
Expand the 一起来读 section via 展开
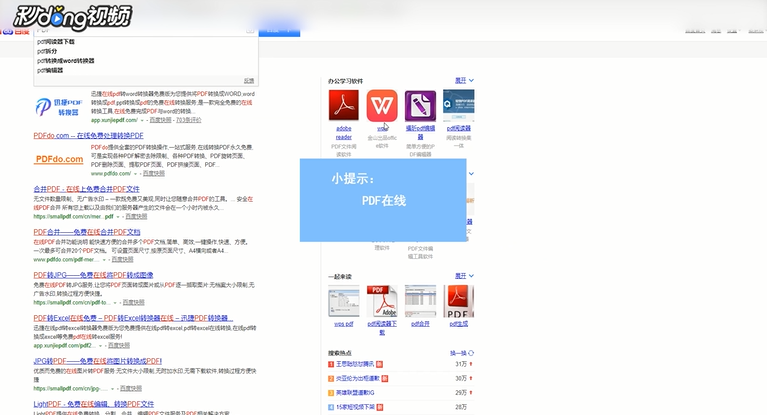click(x=464, y=276)
